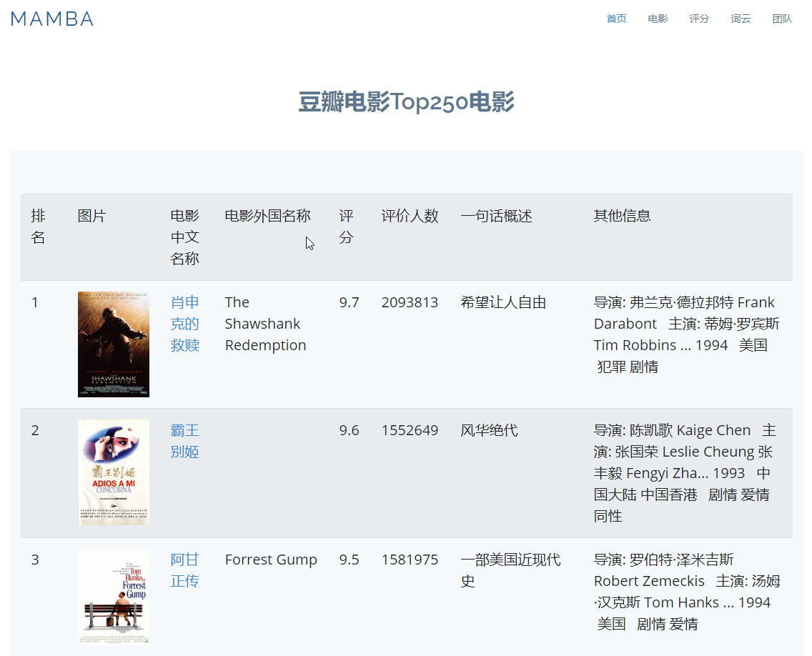Open the 首页 nav item
Screen dimensions: 812x656
pyautogui.click(x=616, y=19)
